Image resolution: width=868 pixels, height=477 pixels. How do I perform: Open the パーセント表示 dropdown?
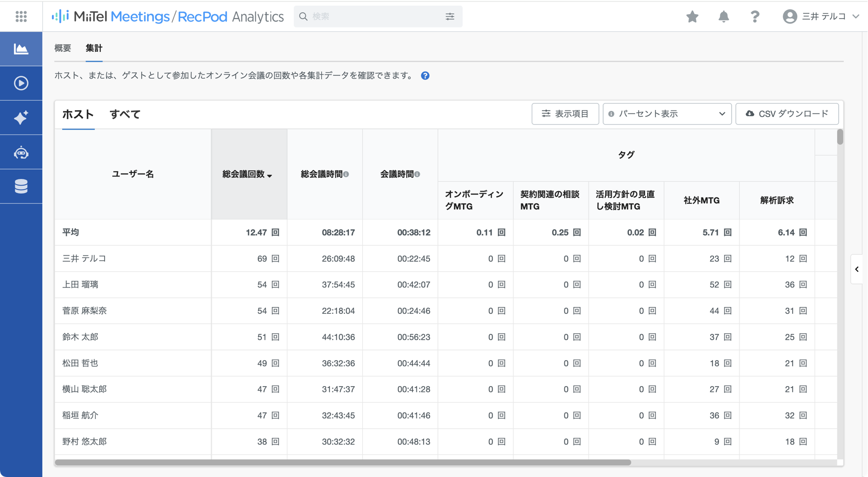pos(667,114)
